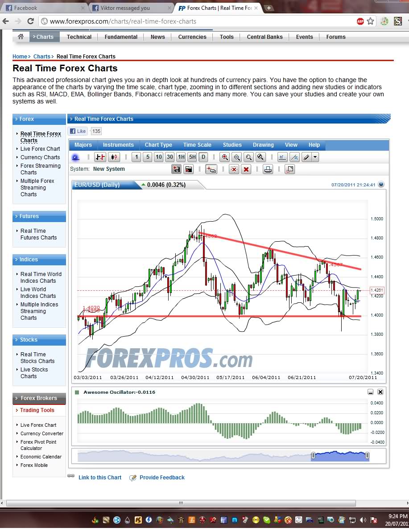409x532 pixels.
Task: Open the Instruments menu
Action: click(x=118, y=145)
